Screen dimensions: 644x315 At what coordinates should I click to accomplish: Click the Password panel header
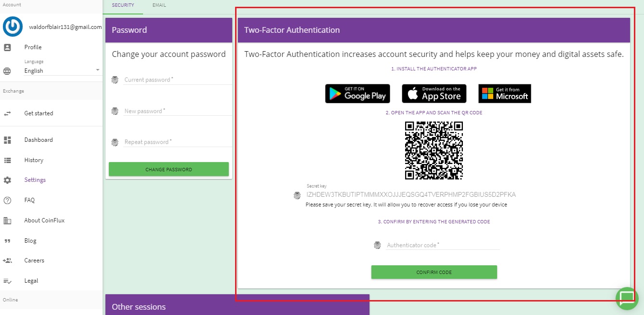click(x=169, y=30)
